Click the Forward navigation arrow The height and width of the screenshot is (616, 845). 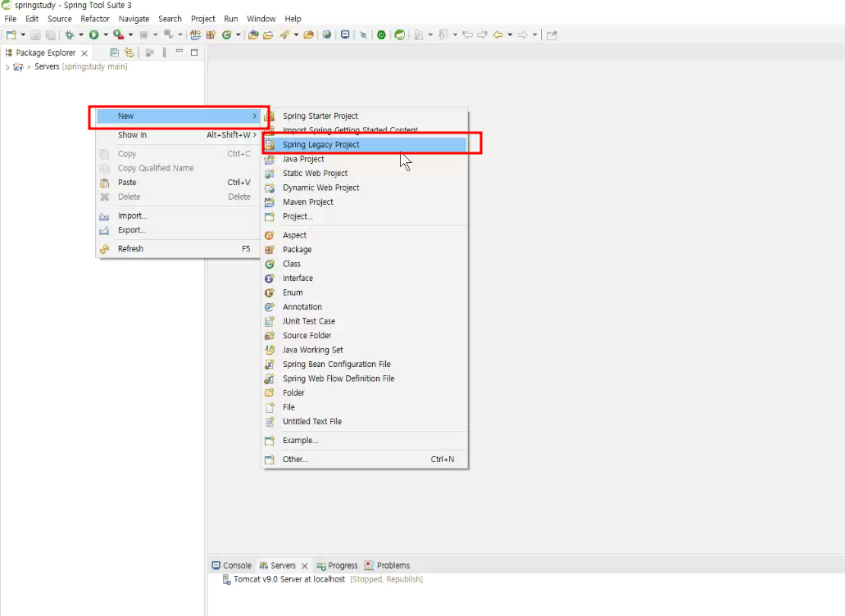click(522, 35)
